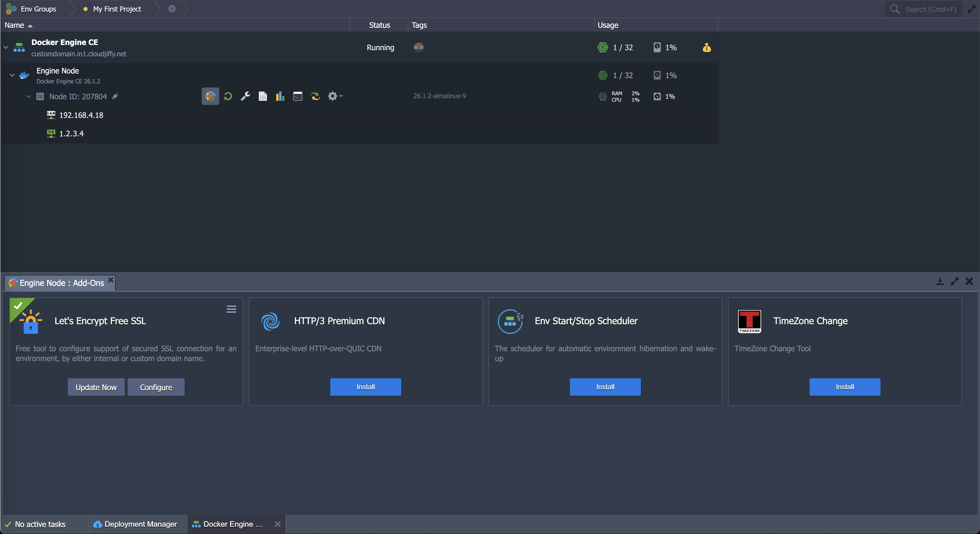Click Configure for Let's Encrypt SSL
This screenshot has width=980, height=534.
click(156, 387)
